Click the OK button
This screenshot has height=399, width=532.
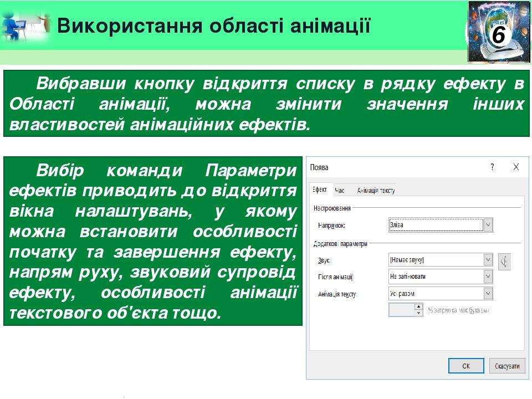click(x=466, y=366)
